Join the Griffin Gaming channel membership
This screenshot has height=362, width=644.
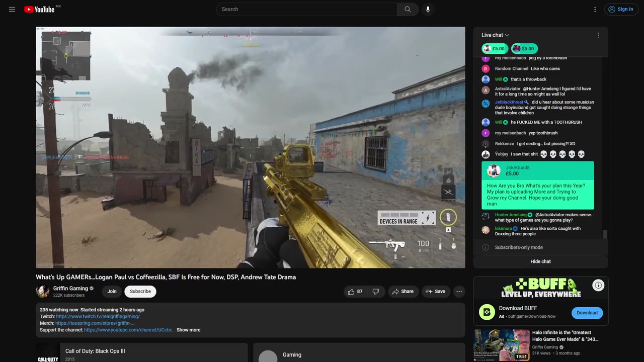click(x=112, y=291)
